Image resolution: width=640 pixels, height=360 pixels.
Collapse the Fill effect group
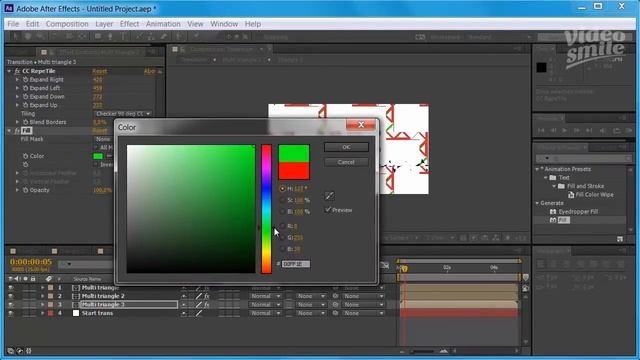point(9,131)
